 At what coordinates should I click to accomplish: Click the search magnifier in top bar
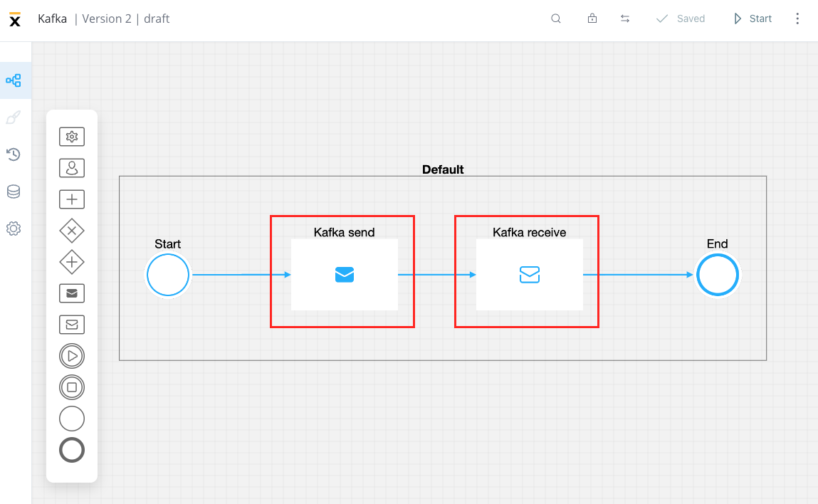pos(556,19)
